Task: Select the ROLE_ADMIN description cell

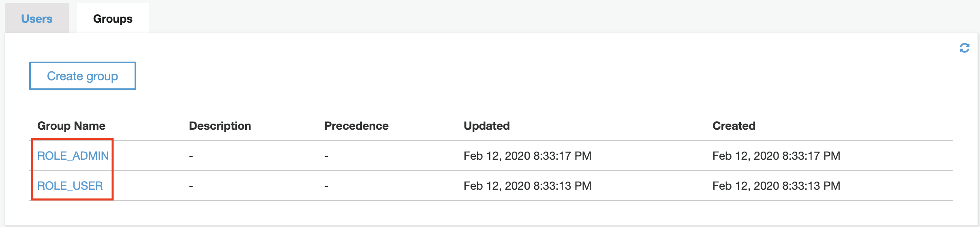Action: (x=191, y=156)
